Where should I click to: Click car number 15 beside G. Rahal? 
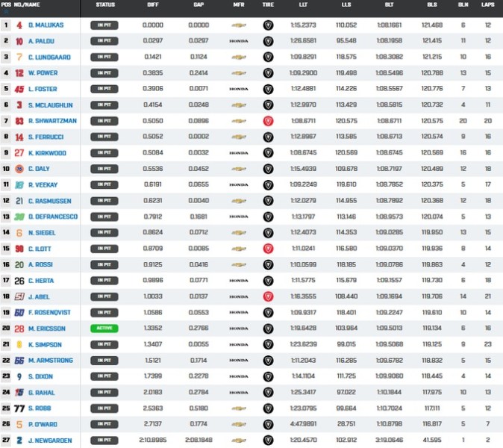point(19,392)
